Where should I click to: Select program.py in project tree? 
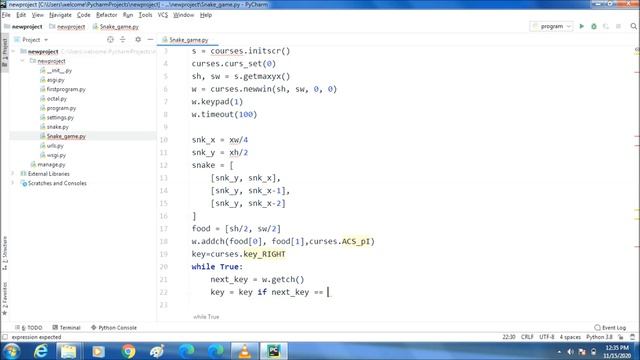pyautogui.click(x=61, y=108)
